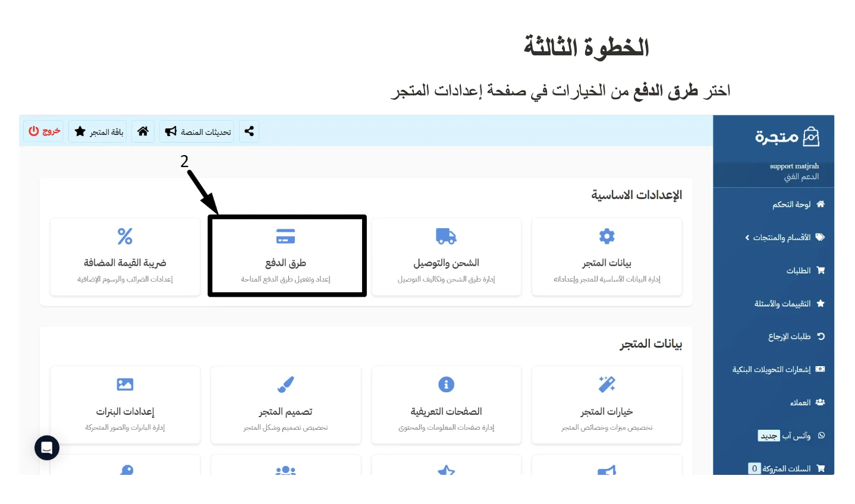
Task: Click the share icon in the top bar
Action: pos(249,131)
